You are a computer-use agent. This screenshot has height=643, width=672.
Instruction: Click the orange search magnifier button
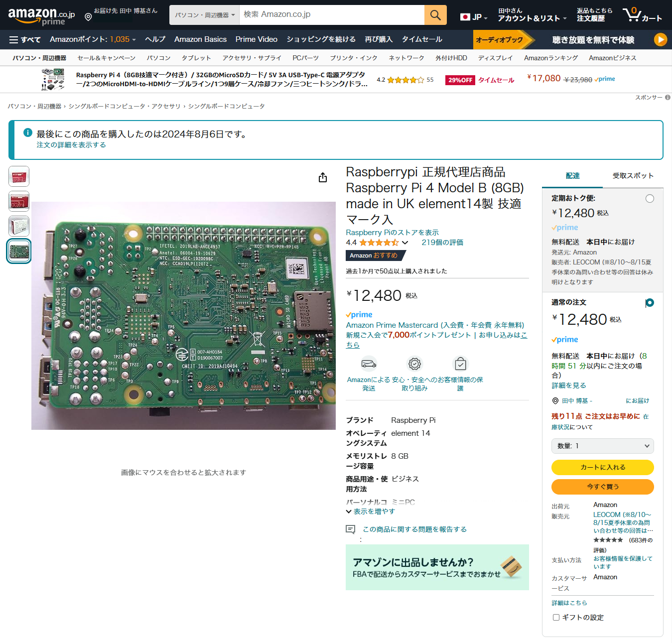point(435,15)
